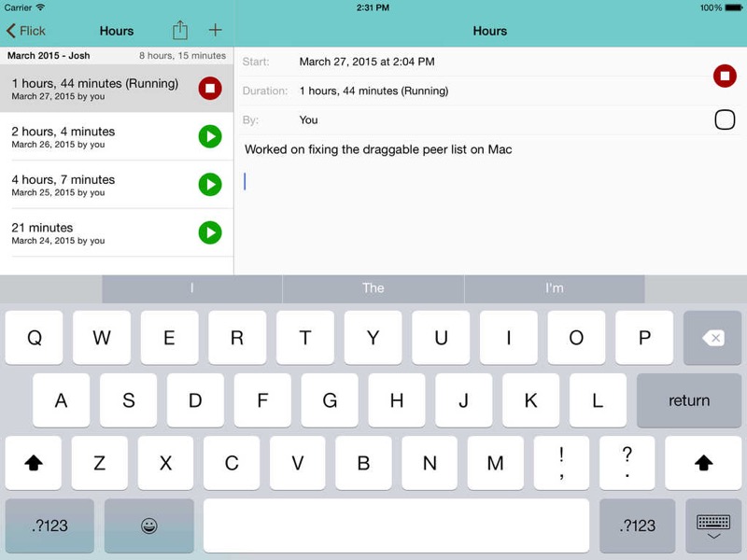Start timer for the 21 minutes entry
Viewport: 747px width, 560px height.
(210, 232)
